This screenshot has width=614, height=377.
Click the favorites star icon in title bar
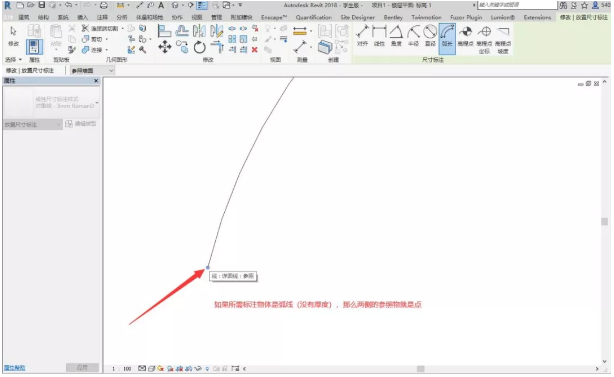[585, 5]
